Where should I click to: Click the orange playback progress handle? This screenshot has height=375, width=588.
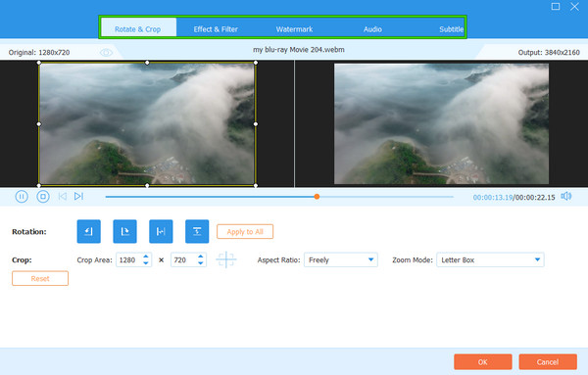317,196
